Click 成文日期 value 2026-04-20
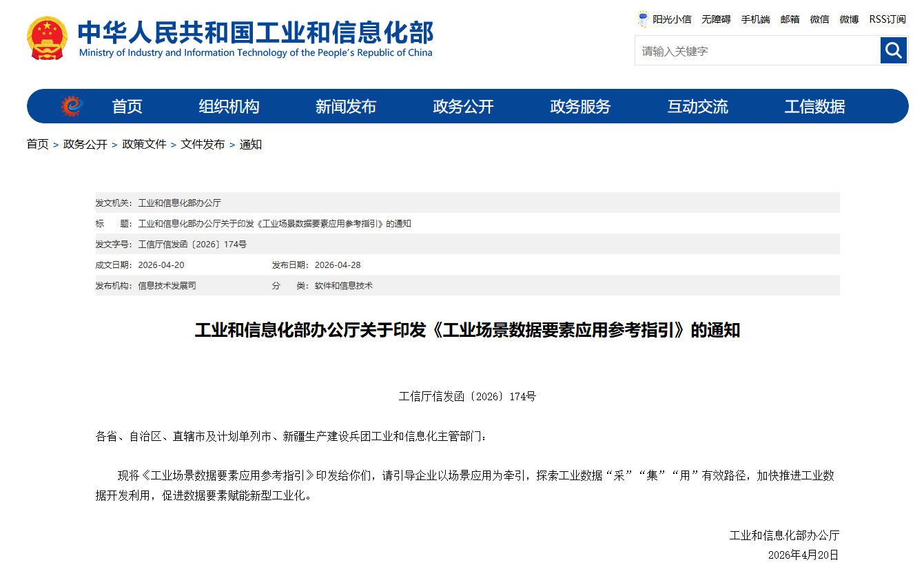 click(x=161, y=265)
